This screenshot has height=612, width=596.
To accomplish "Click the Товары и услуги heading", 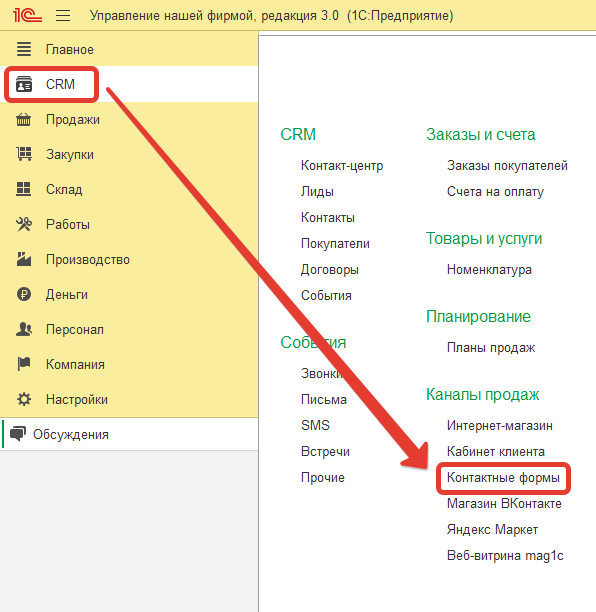I will click(x=484, y=238).
